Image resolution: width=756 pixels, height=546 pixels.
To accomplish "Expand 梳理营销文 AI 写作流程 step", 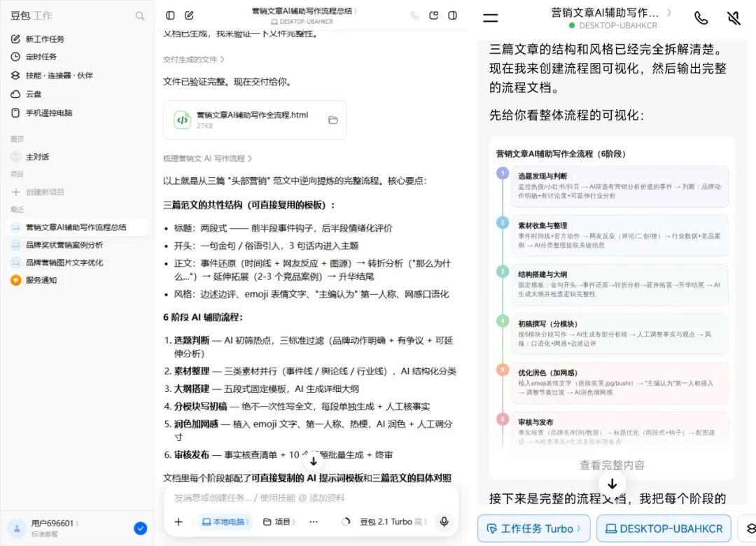I will 207,158.
